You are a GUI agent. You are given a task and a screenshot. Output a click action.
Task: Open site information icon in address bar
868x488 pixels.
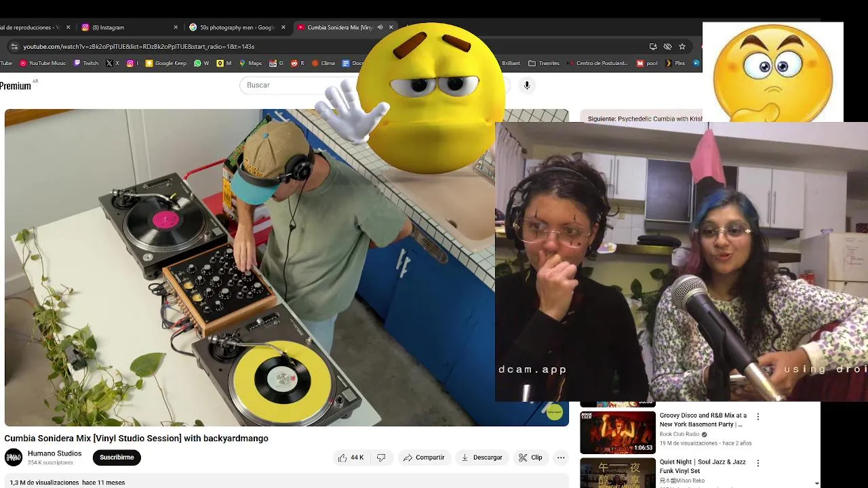click(14, 46)
